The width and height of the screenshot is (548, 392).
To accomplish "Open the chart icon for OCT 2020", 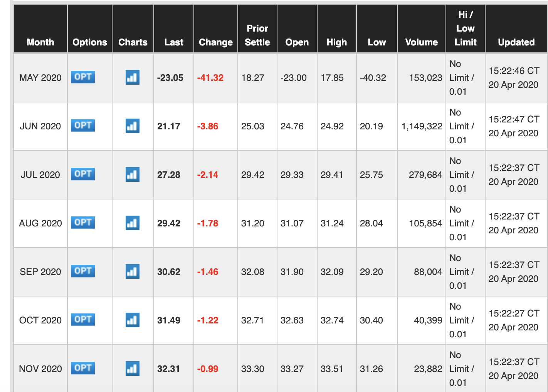I will [133, 320].
